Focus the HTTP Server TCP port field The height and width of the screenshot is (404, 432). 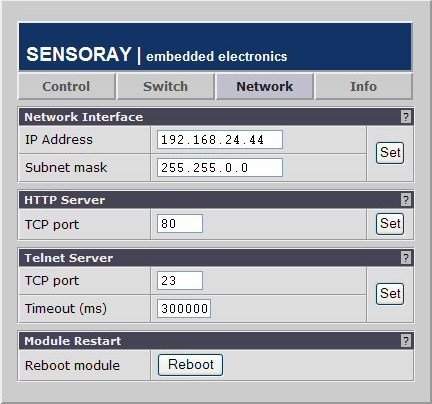180,224
